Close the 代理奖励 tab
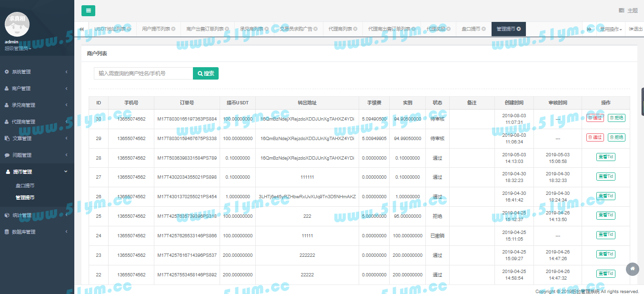Image resolution: width=644 pixels, height=294 pixels. [449, 29]
